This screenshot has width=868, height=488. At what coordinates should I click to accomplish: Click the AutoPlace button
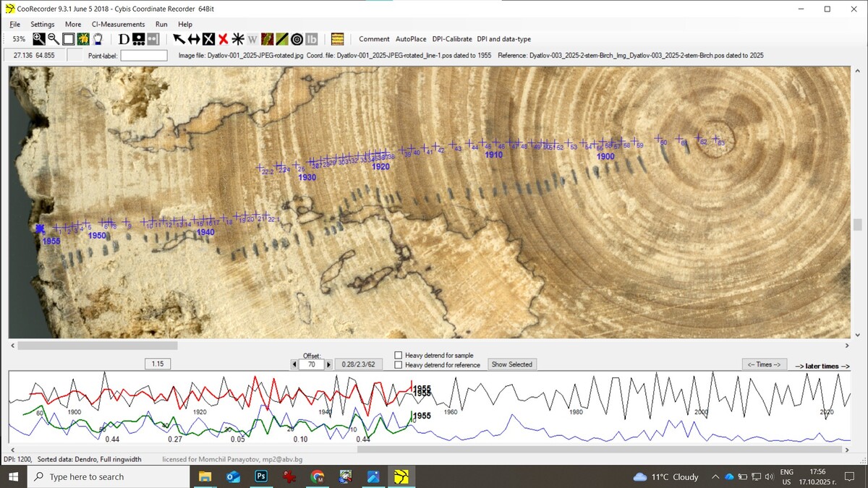click(412, 39)
